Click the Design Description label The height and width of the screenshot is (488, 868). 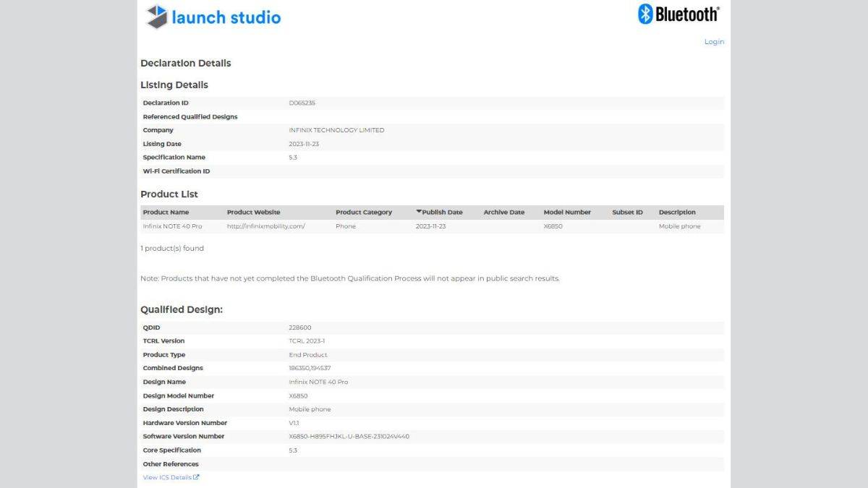[174, 409]
